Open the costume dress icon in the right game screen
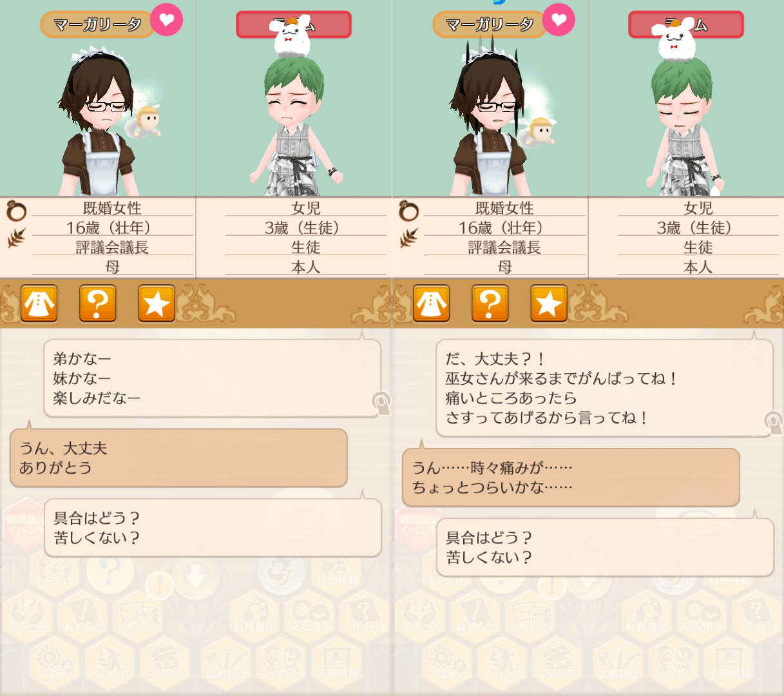This screenshot has width=784, height=696. tap(432, 303)
